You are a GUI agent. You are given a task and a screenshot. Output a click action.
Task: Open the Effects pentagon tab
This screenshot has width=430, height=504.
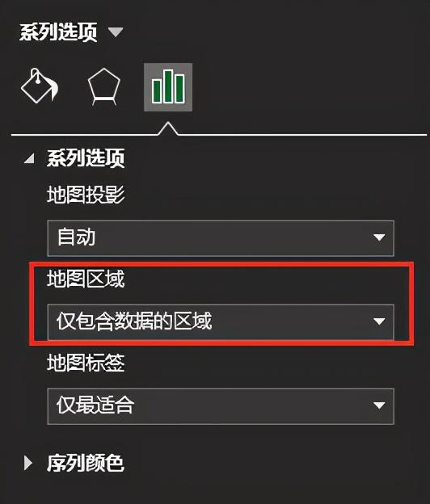click(x=104, y=86)
